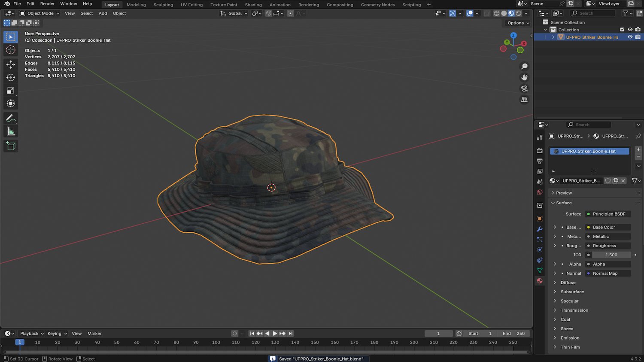Click the 3D Cursor tool

11,50
